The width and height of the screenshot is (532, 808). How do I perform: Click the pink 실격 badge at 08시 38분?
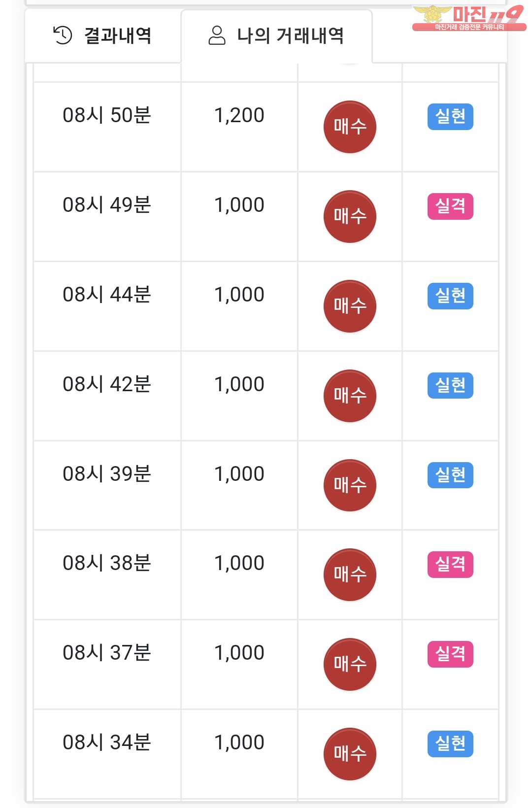coord(450,565)
